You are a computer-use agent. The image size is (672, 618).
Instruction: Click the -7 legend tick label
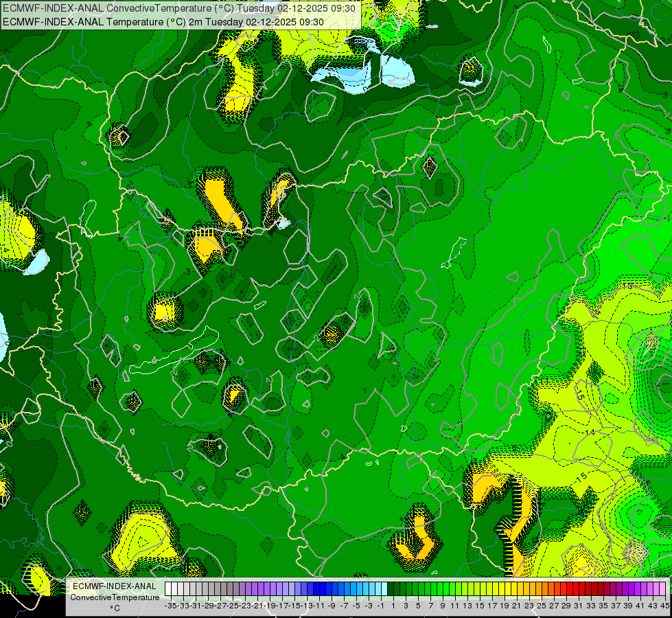pyautogui.click(x=344, y=606)
